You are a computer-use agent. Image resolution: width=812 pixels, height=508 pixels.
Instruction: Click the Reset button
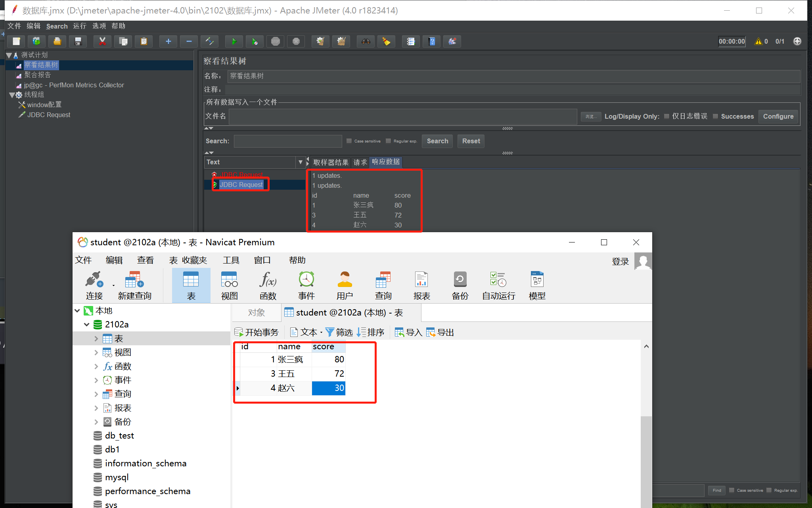pyautogui.click(x=471, y=141)
